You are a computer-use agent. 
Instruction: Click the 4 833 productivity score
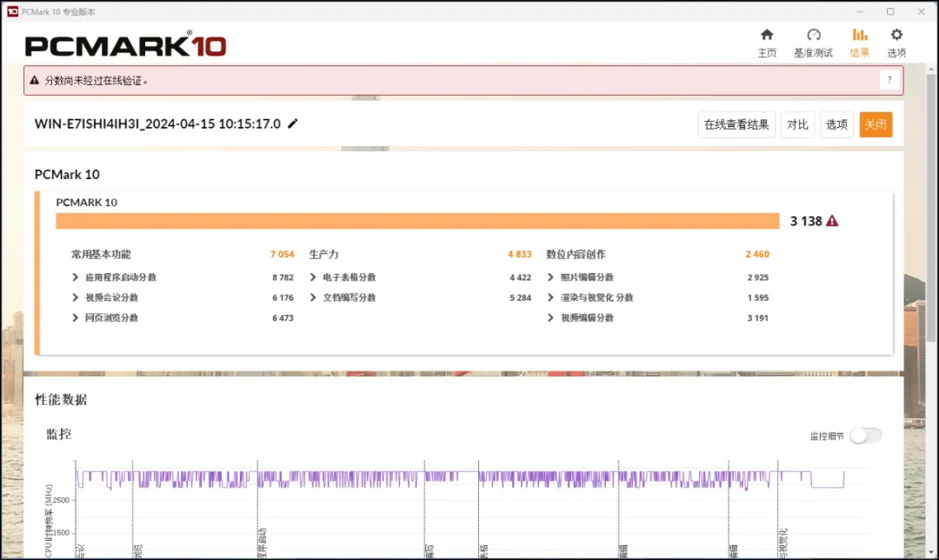[520, 255]
